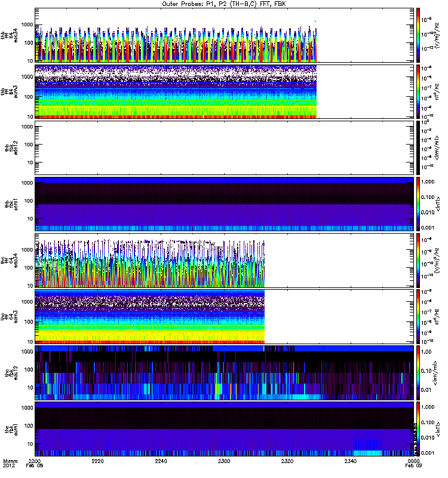Click the 2220 time tick label

98,461
